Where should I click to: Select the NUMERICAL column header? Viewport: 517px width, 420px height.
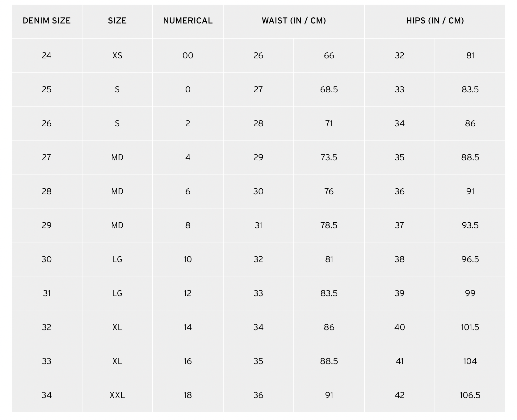click(x=188, y=21)
